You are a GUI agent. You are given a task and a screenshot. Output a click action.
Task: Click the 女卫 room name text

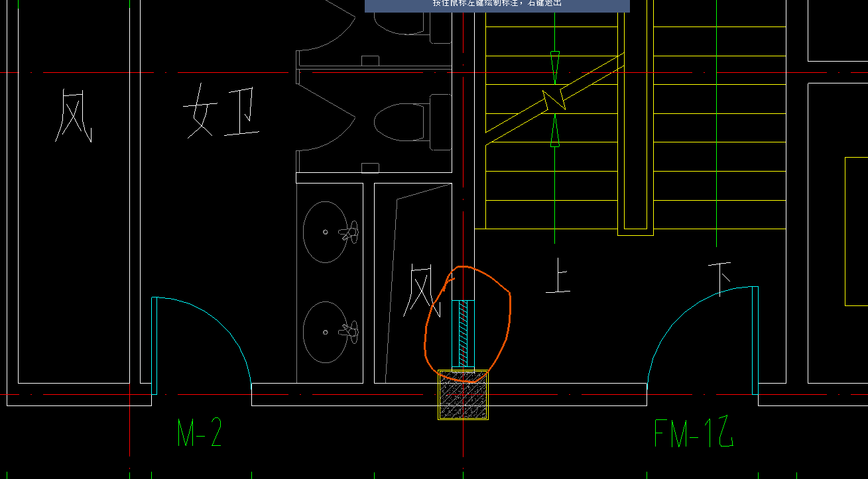[221, 113]
